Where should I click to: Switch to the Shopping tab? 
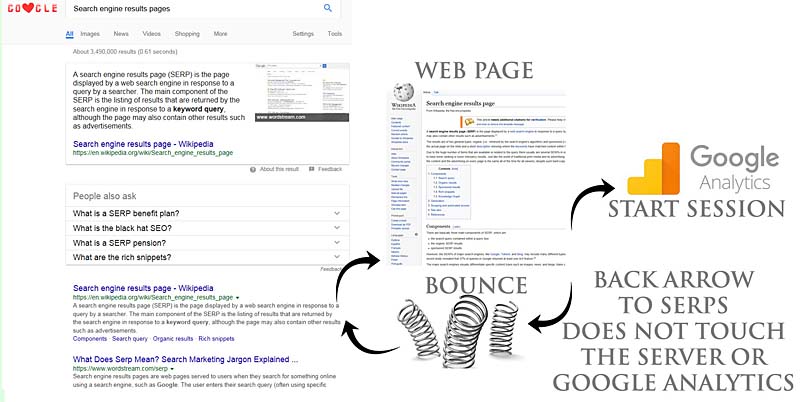pyautogui.click(x=187, y=34)
